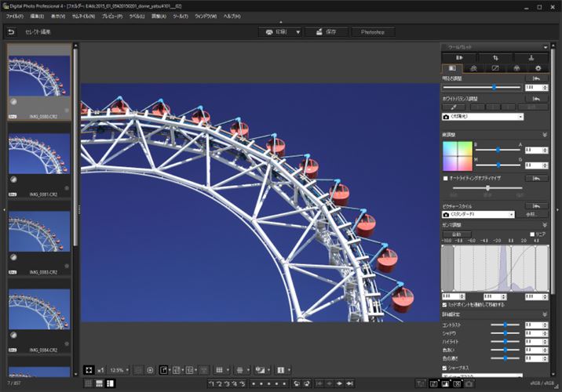
Task: Click the single-image preview layout icon
Action: click(x=163, y=370)
